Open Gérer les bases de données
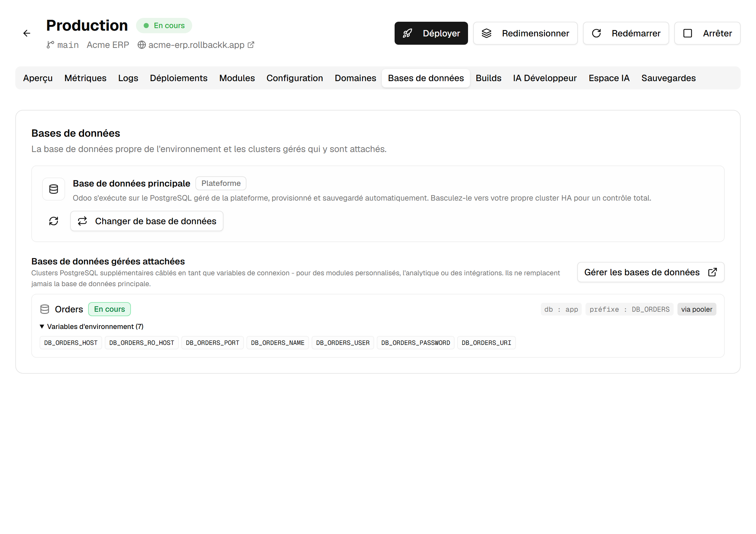The image size is (756, 534). 651,272
